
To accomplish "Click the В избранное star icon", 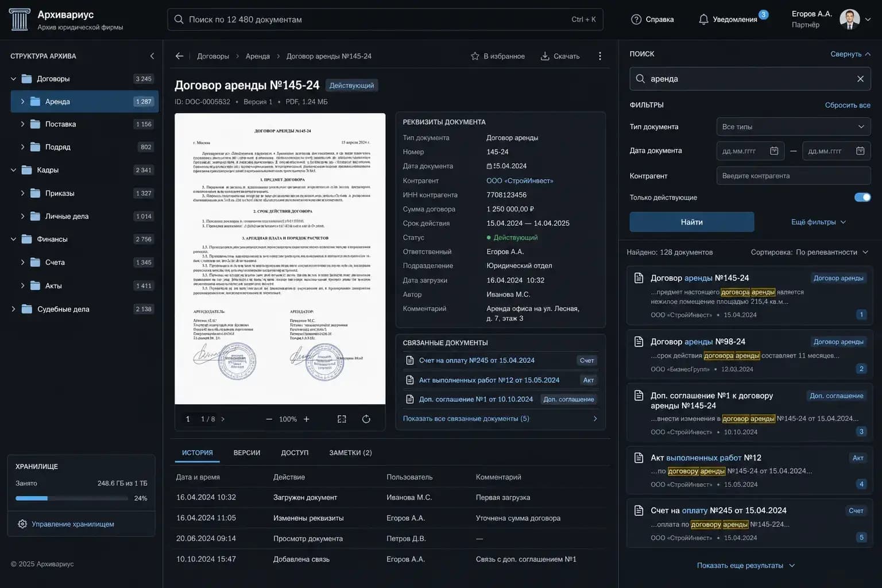I will point(475,56).
